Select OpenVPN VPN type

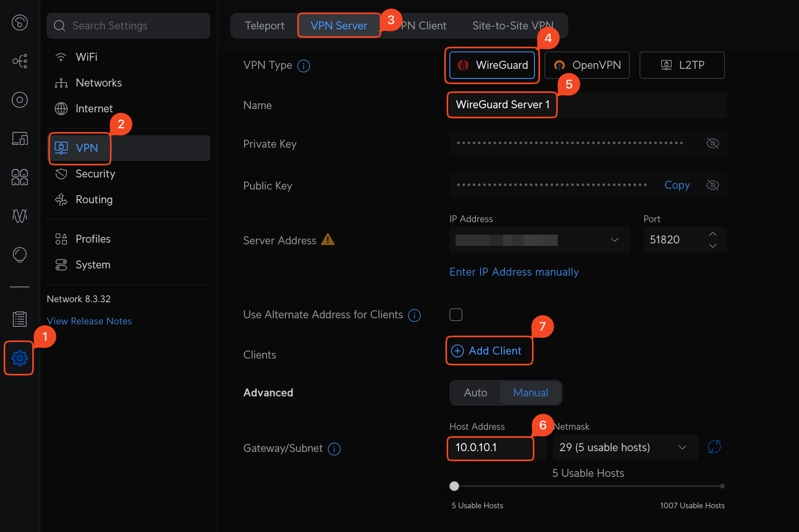587,65
